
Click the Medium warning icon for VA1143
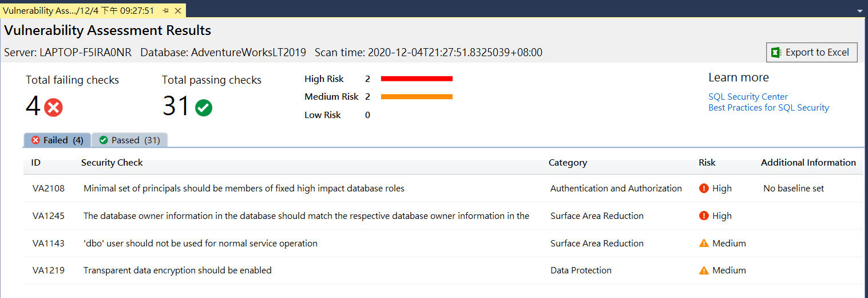coord(704,244)
